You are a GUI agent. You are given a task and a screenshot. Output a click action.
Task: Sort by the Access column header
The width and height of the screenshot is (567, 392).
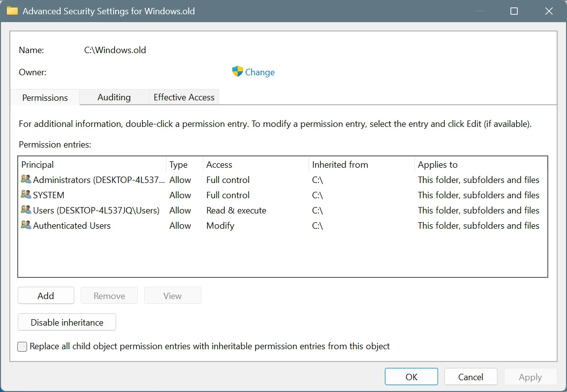tap(255, 164)
